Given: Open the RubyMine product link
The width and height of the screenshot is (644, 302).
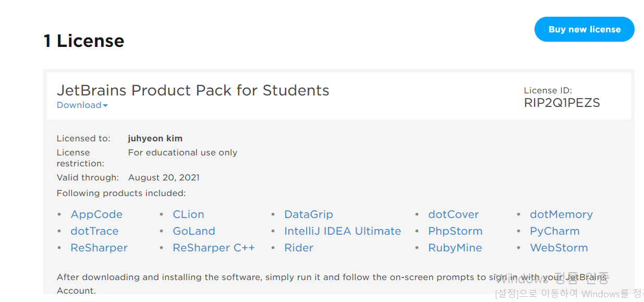Looking at the screenshot, I should (x=455, y=248).
